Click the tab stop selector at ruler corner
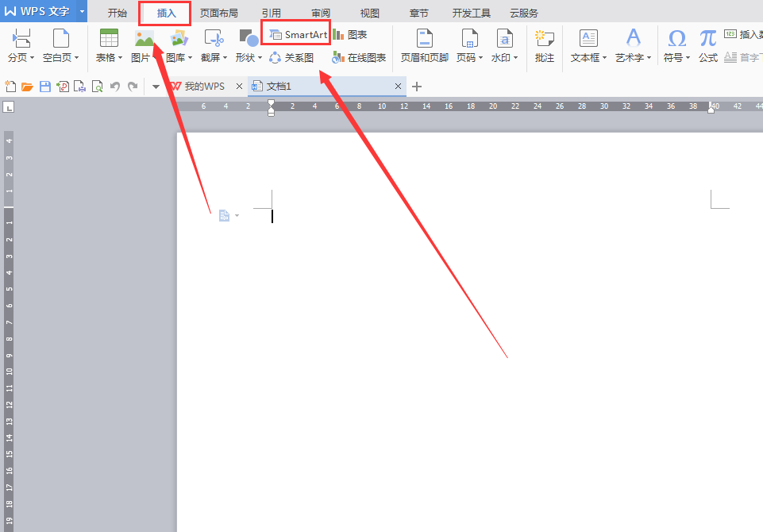 8,106
